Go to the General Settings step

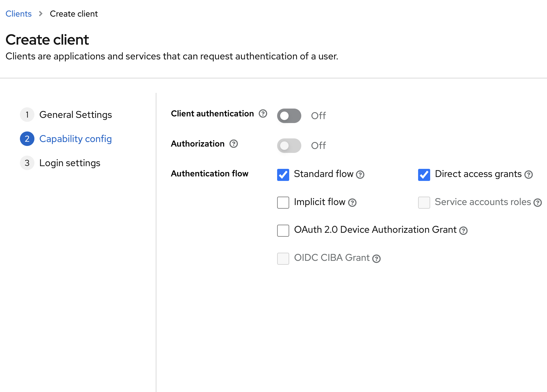(75, 115)
